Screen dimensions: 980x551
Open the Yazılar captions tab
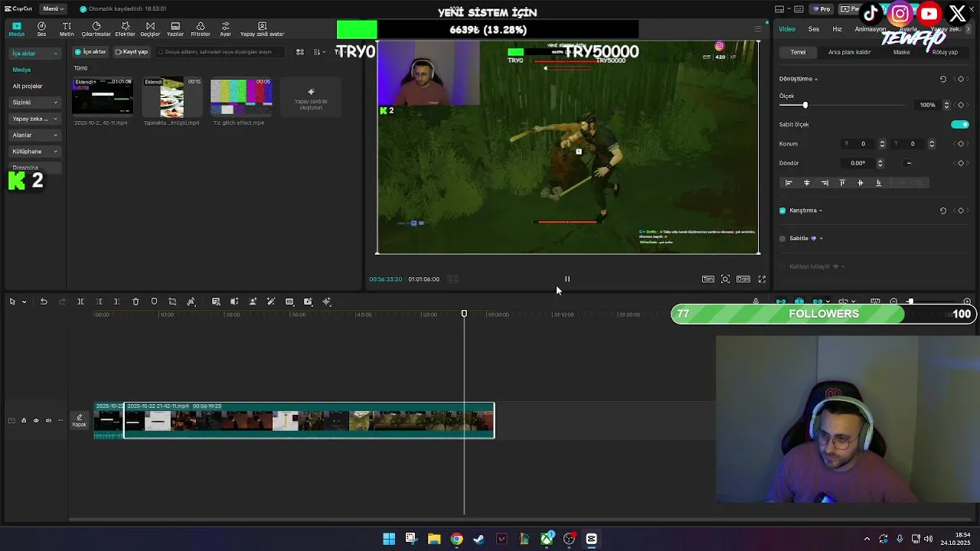[175, 29]
